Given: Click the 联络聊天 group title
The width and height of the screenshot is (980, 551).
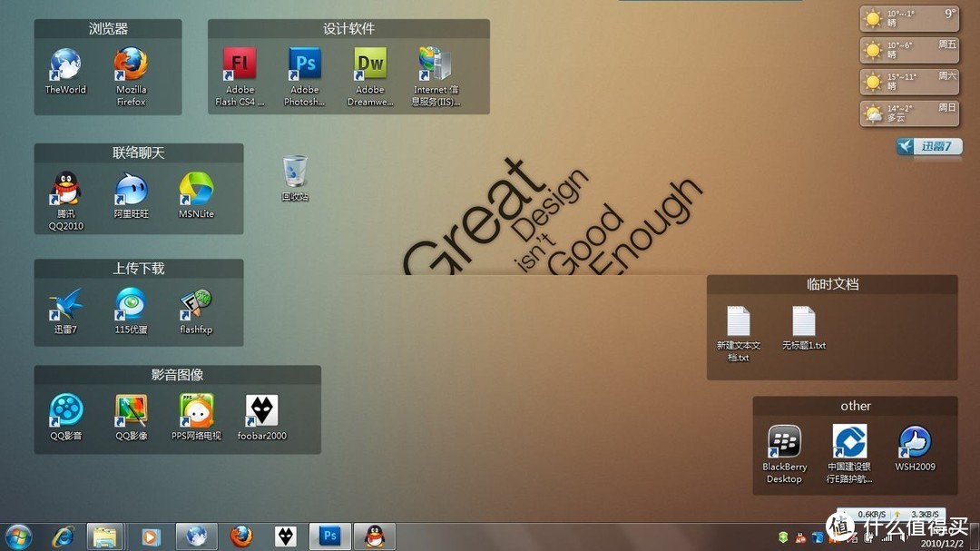Looking at the screenshot, I should pos(139,153).
